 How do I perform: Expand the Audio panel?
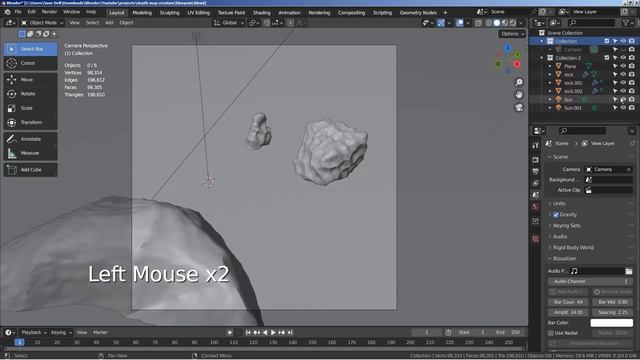pyautogui.click(x=560, y=237)
